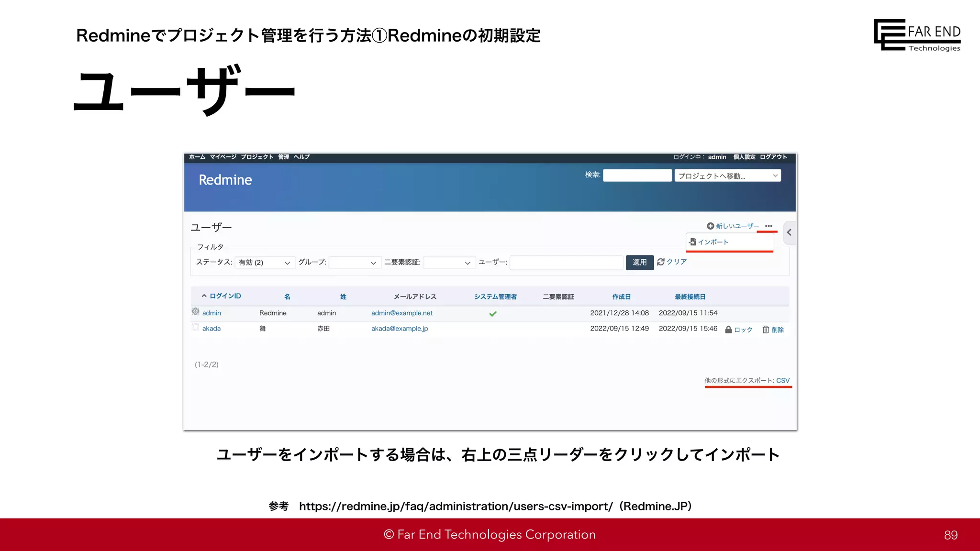Sort by the 名 column header
This screenshot has height=551, width=980.
[x=287, y=297]
